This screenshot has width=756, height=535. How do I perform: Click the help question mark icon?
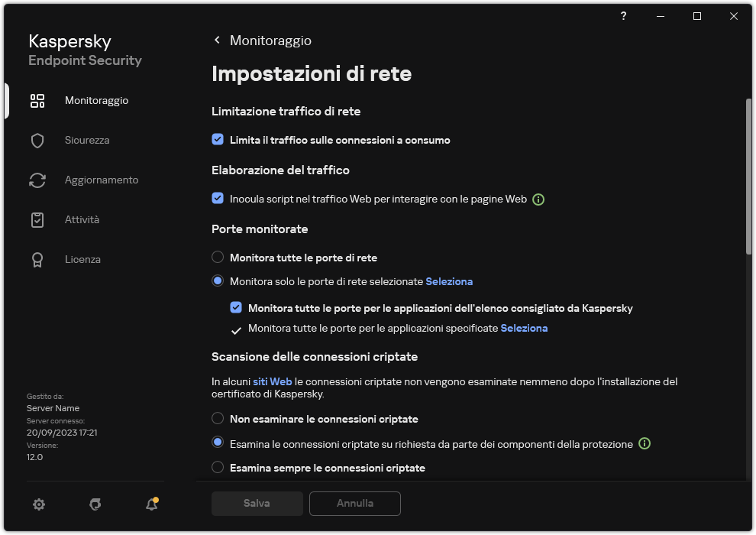click(623, 16)
